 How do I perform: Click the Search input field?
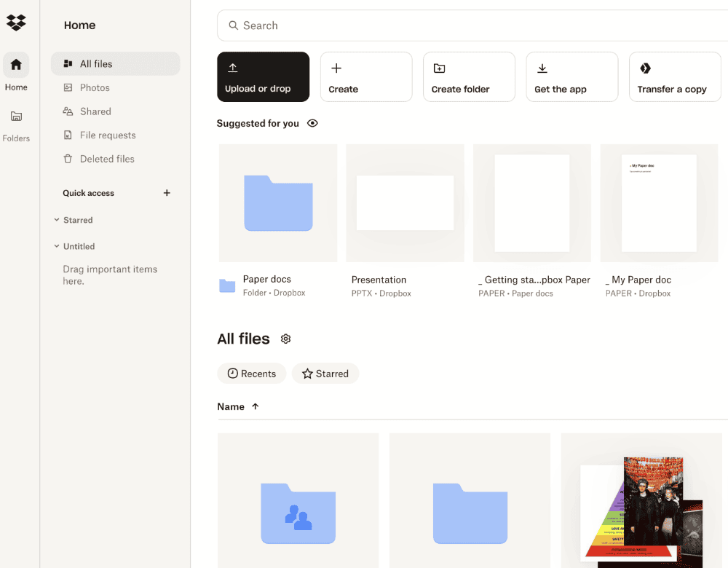[472, 25]
